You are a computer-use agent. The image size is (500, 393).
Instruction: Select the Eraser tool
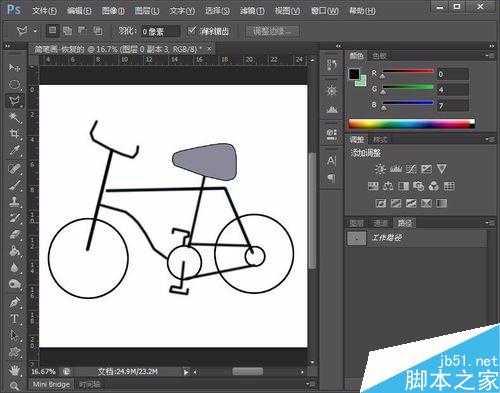tap(14, 235)
